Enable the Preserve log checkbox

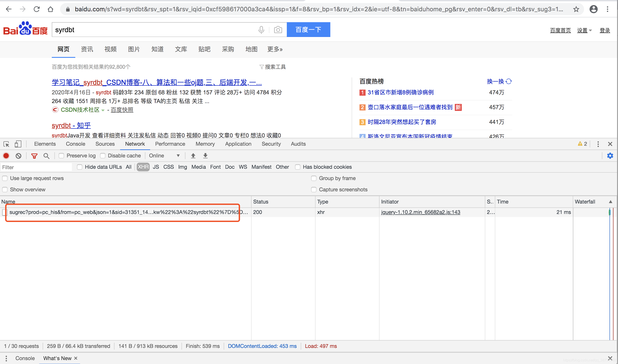point(61,156)
